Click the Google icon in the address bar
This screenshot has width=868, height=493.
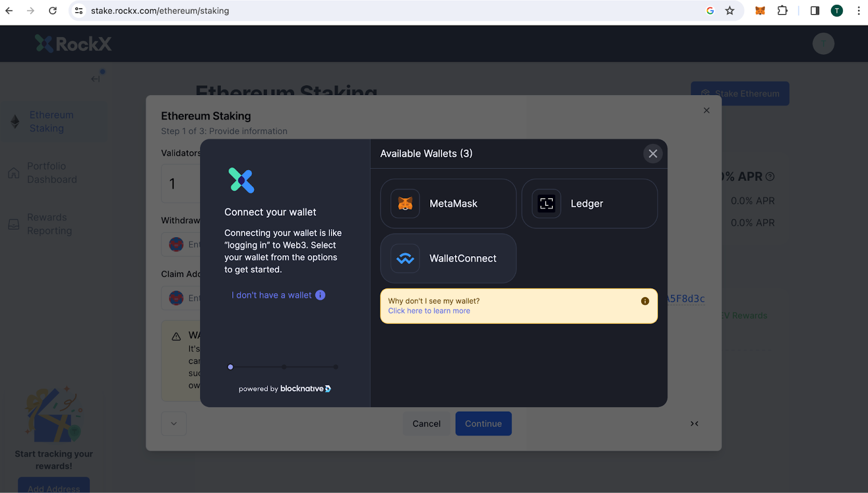click(710, 11)
